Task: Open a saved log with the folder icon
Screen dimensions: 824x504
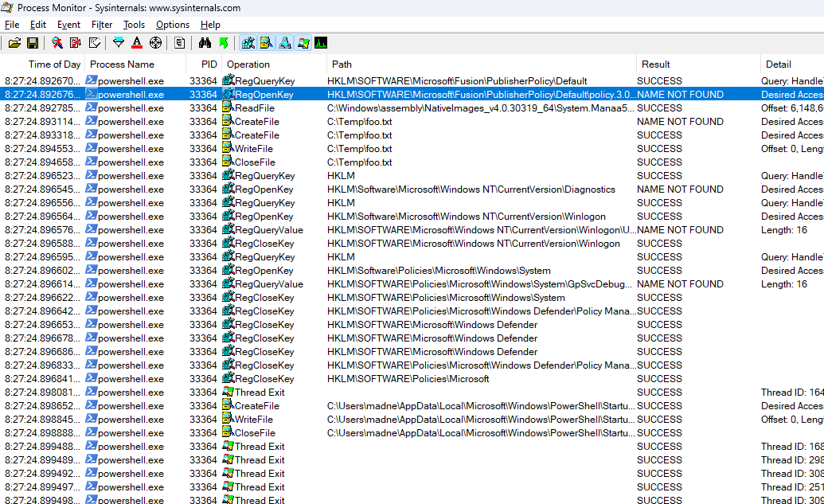Action: click(14, 43)
